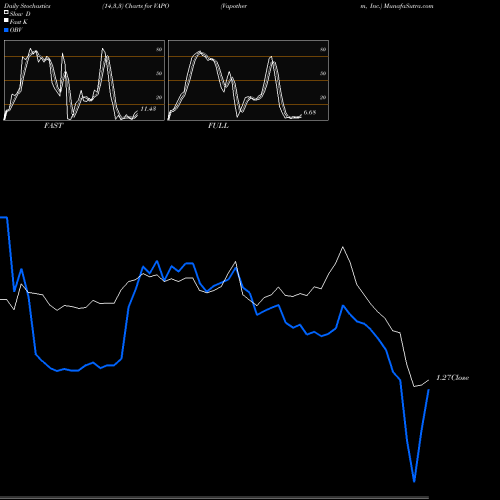The height and width of the screenshot is (500, 500).
Task: Click the 'Slow D' legend text
Action: point(20,14)
